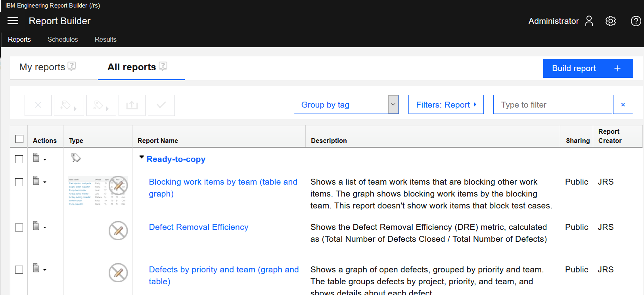This screenshot has height=295, width=644.
Task: Open the Group by tag dropdown
Action: 346,104
